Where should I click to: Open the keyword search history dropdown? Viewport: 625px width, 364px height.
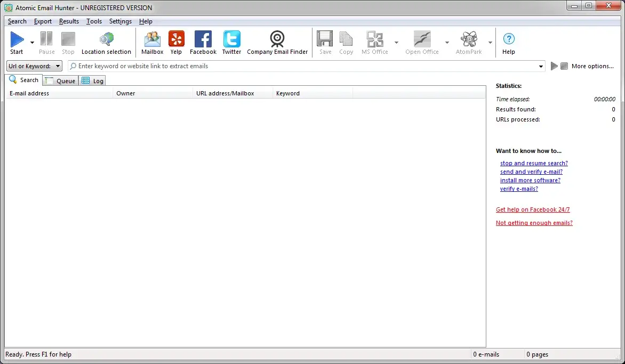[541, 66]
